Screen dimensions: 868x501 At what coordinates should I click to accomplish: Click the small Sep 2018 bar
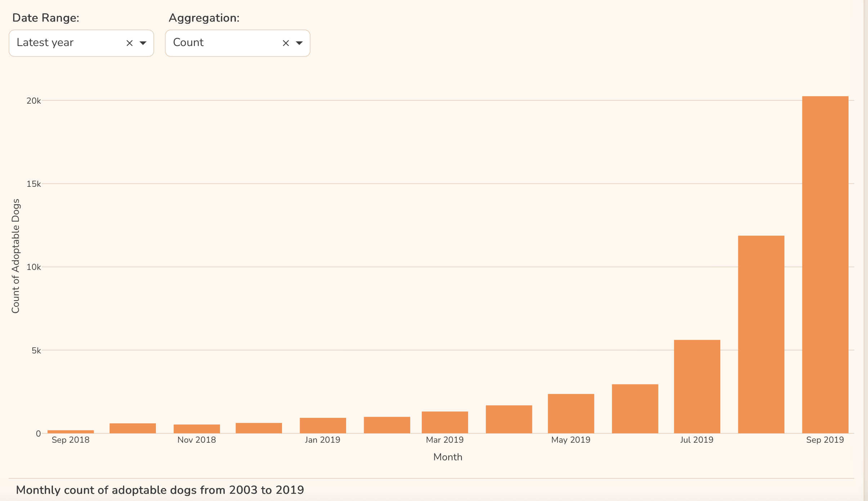[x=71, y=432]
